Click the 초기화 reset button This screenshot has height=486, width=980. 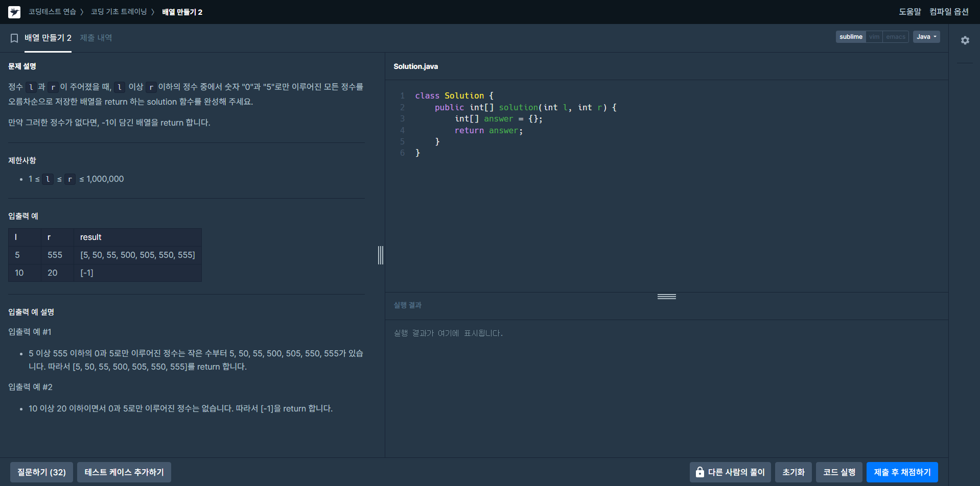point(794,472)
